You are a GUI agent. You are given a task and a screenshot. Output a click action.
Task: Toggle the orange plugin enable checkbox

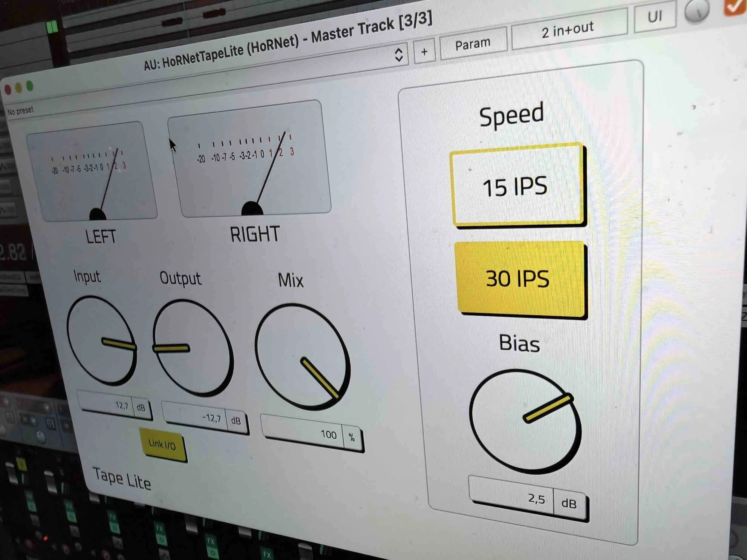(734, 7)
